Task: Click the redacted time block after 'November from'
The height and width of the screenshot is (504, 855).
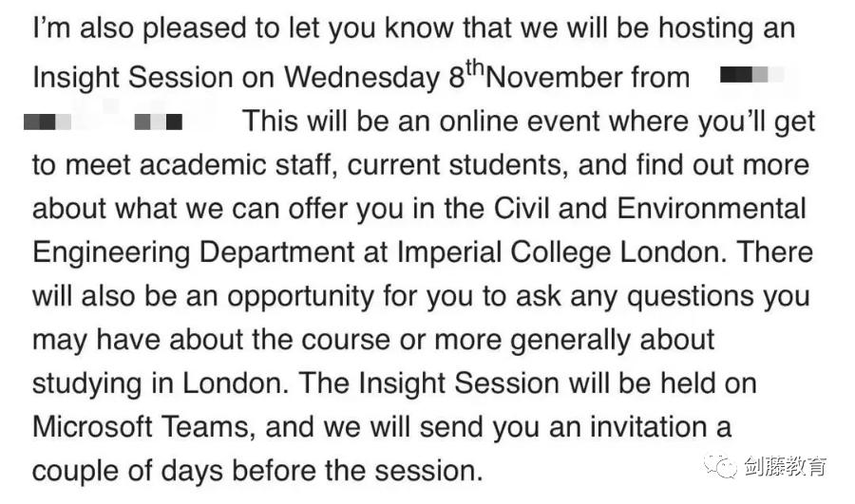Action: coord(751,74)
